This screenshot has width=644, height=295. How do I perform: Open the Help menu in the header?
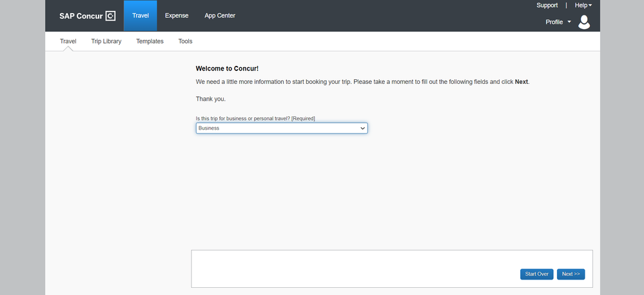(583, 5)
